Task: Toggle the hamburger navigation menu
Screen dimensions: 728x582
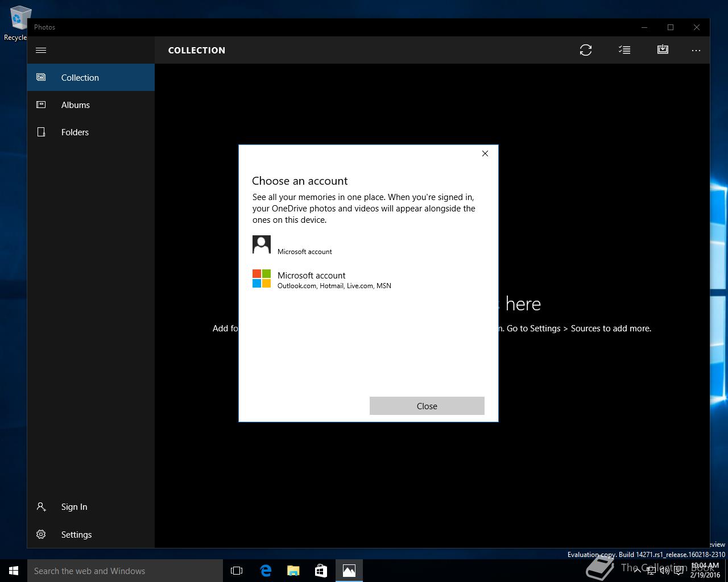Action: [x=41, y=50]
